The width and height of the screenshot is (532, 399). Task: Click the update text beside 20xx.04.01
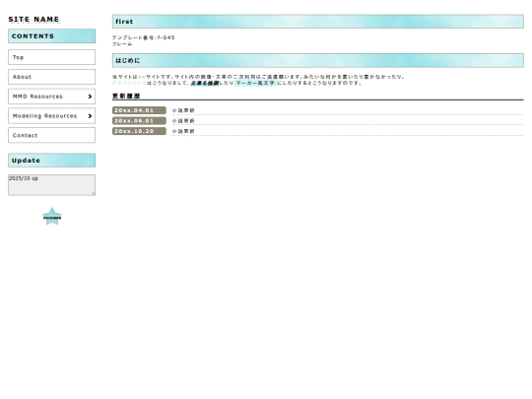tap(183, 110)
